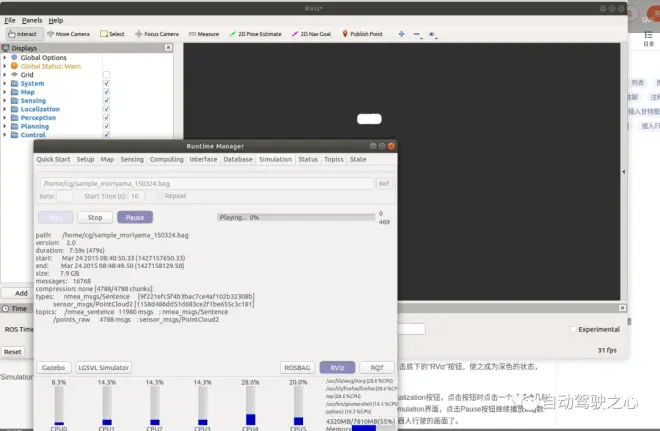Activate the Publish Point tool
This screenshot has width=660, height=431.
click(362, 34)
